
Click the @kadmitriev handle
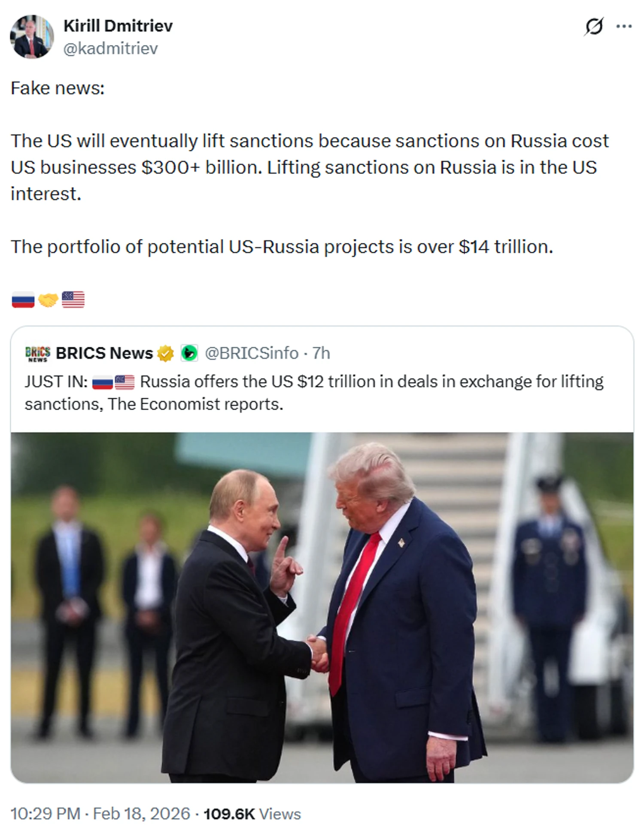pyautogui.click(x=110, y=48)
